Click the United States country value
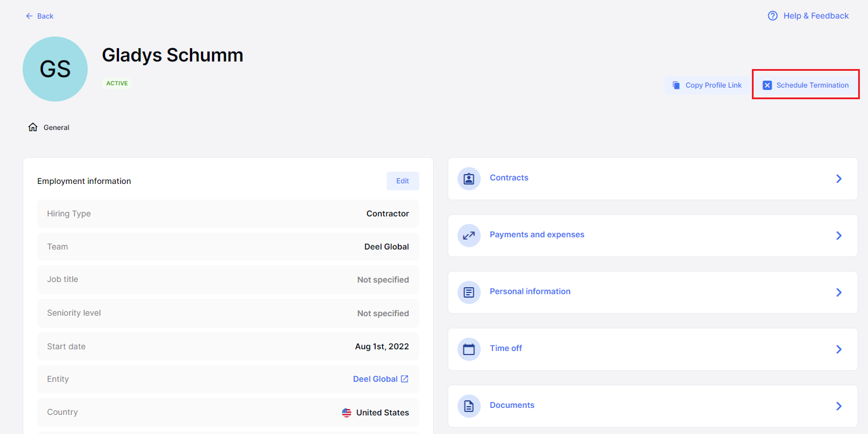This screenshot has height=434, width=868. 383,413
